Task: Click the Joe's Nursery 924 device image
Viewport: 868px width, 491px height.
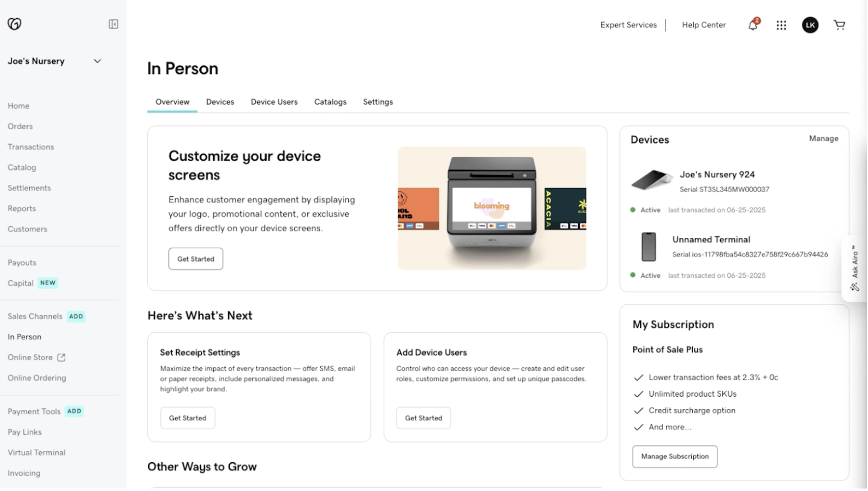Action: [x=653, y=180]
